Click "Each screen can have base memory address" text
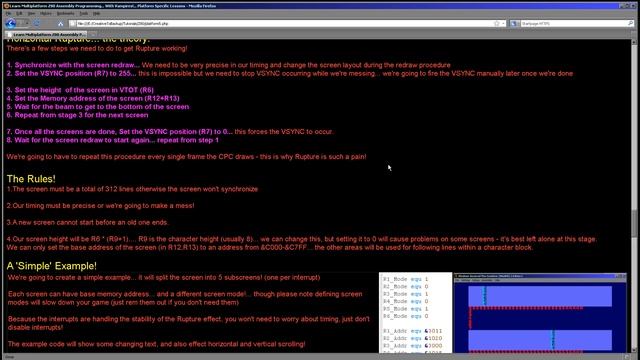Viewport: 640px width, 360px height. click(x=184, y=298)
